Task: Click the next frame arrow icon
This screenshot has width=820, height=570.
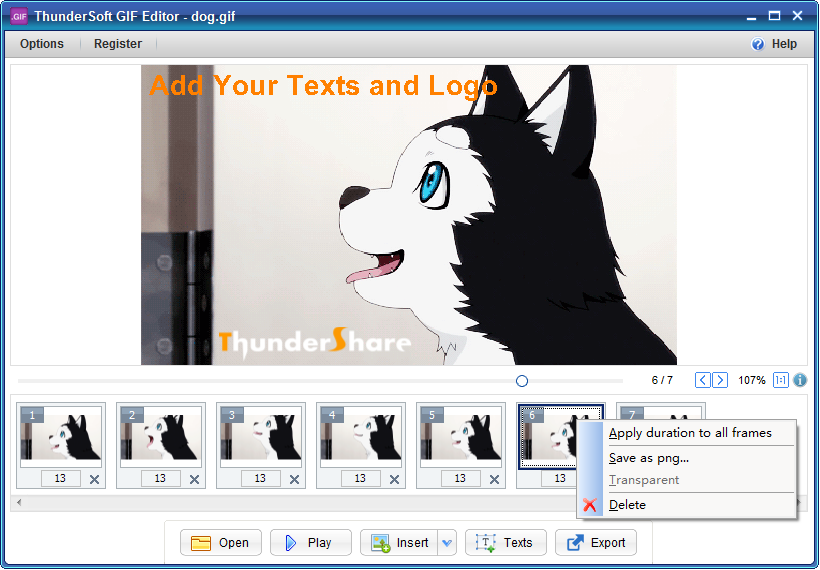Action: (x=720, y=380)
